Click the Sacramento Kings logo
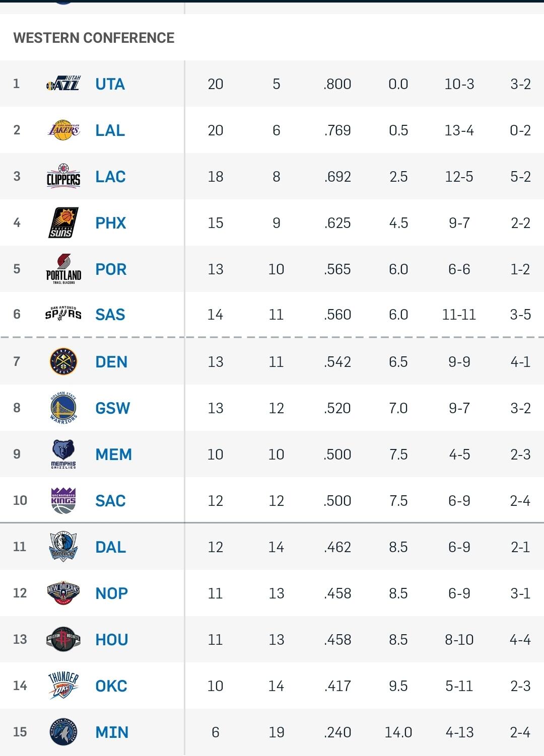The image size is (544, 756). click(x=63, y=500)
